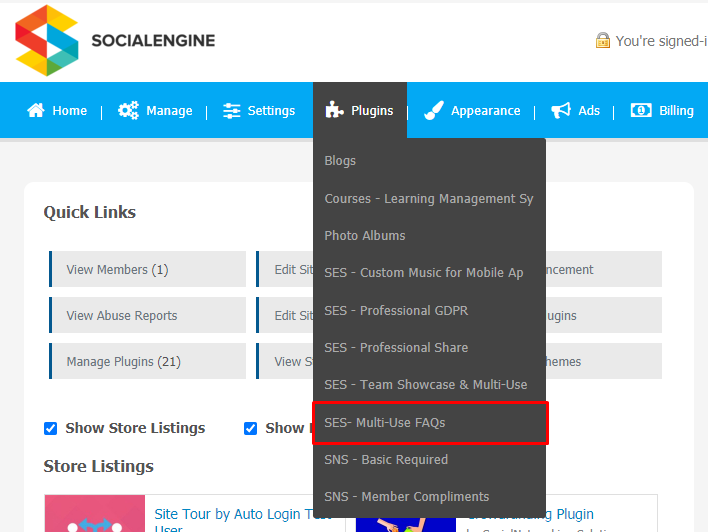Select SES - Custom Music for Mobile Apps
This screenshot has width=708, height=532.
point(429,273)
